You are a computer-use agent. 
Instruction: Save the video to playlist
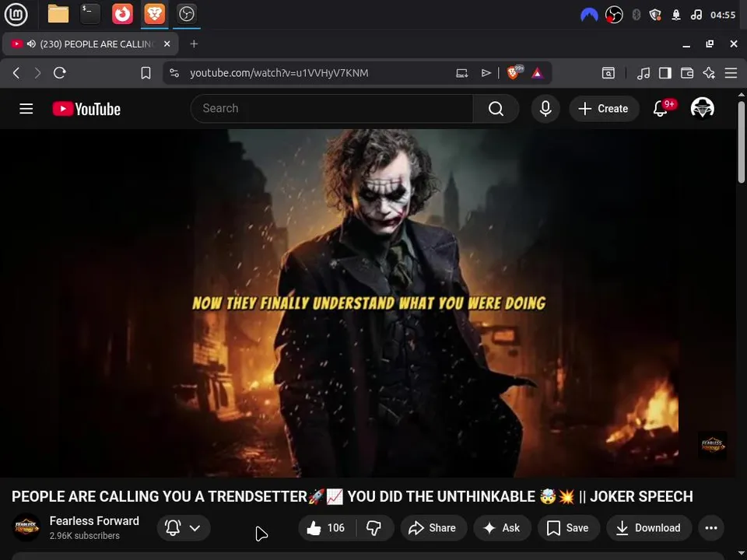(x=568, y=527)
